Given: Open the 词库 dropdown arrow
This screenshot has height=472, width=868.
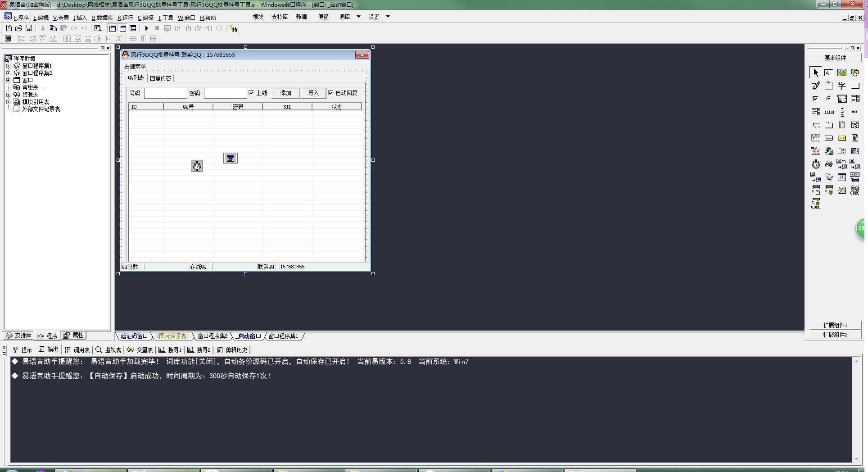Looking at the screenshot, I should coord(358,17).
